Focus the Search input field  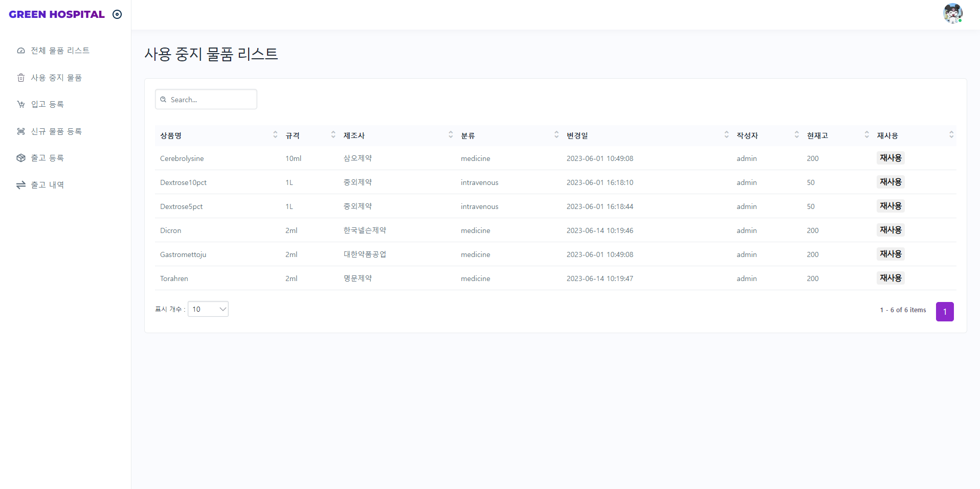[206, 99]
